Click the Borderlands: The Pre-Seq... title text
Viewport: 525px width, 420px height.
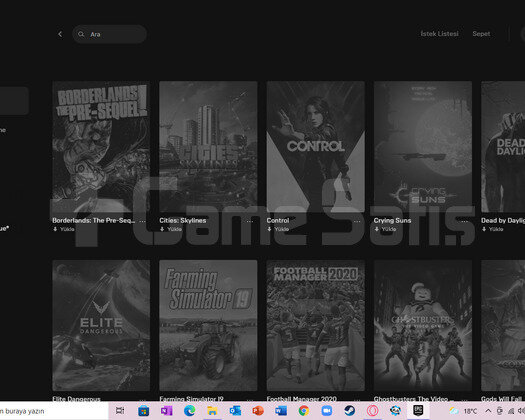point(93,220)
